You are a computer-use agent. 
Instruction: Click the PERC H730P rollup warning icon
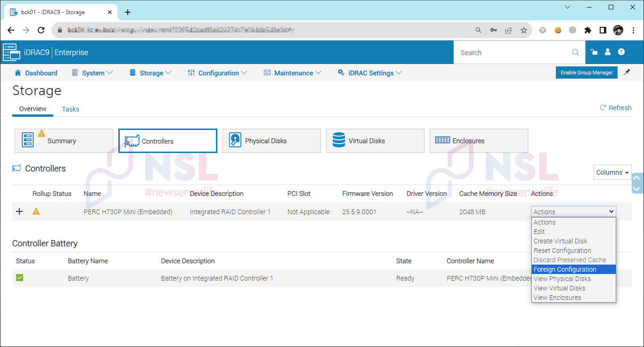coord(36,211)
